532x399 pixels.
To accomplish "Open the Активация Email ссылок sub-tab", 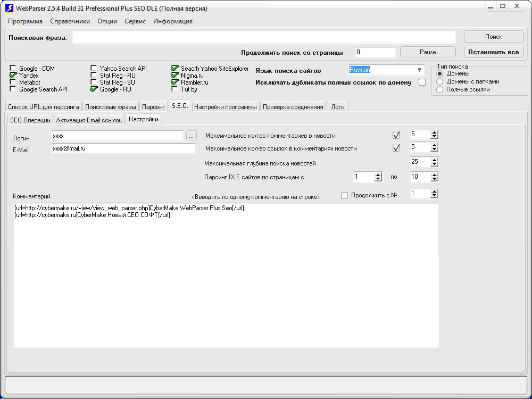I will point(89,120).
